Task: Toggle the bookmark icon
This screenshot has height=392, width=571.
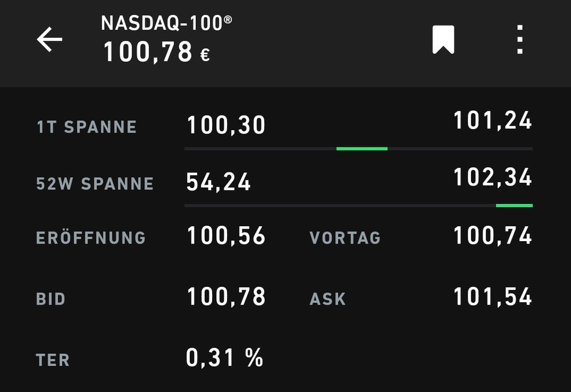Action: click(x=443, y=40)
